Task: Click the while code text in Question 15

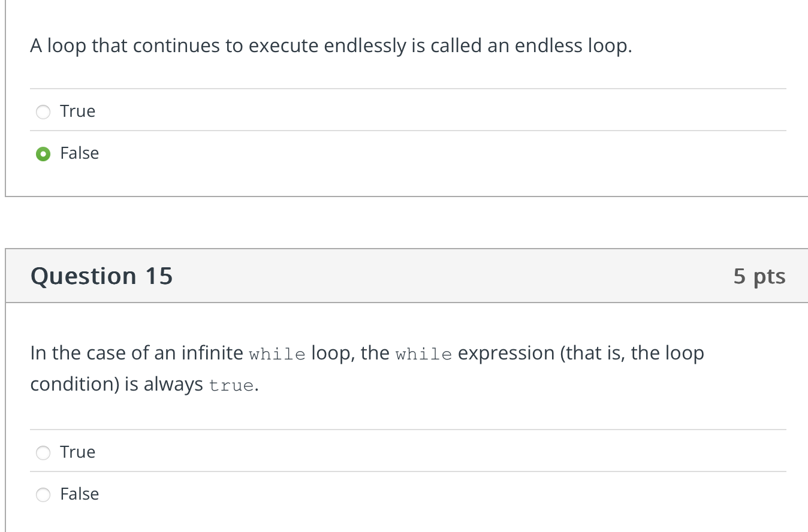Action: coord(278,354)
